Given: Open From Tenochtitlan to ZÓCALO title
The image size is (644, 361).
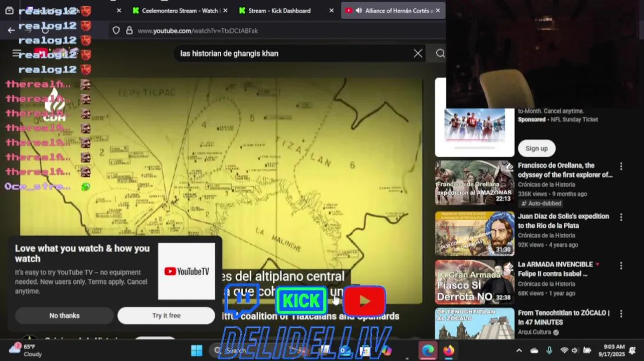Looking at the screenshot, I should [x=564, y=317].
